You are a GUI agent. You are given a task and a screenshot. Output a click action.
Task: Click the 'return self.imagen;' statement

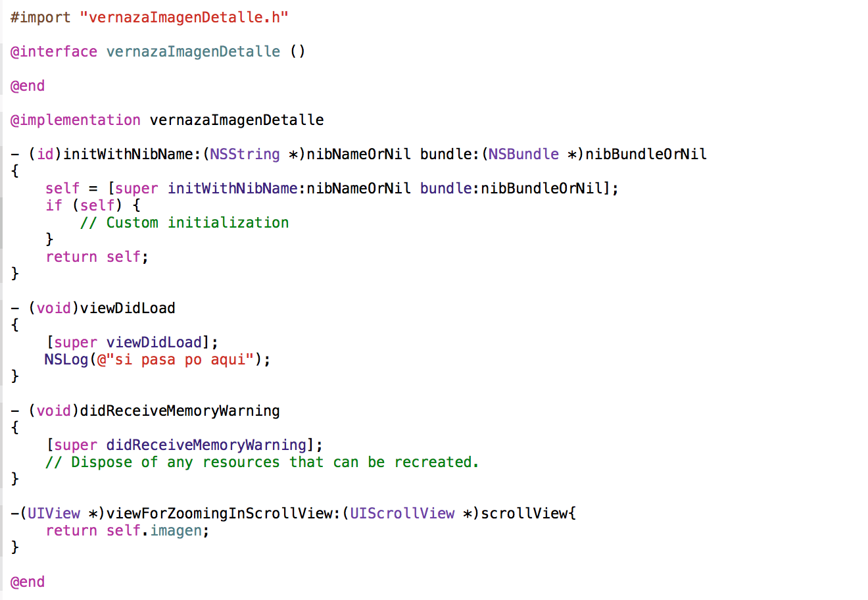pos(128,530)
